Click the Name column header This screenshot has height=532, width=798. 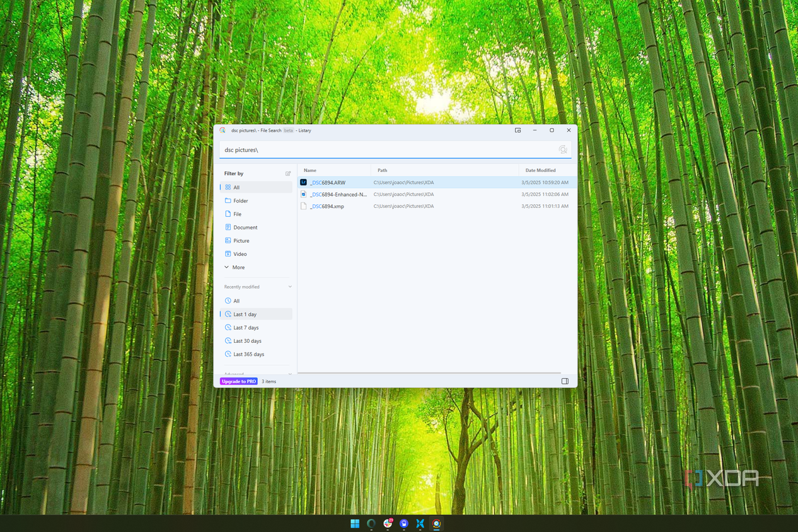coord(335,170)
